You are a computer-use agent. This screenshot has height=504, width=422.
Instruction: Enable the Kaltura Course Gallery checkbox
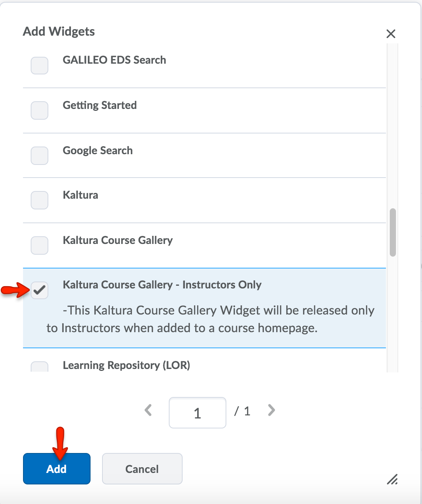(x=40, y=245)
